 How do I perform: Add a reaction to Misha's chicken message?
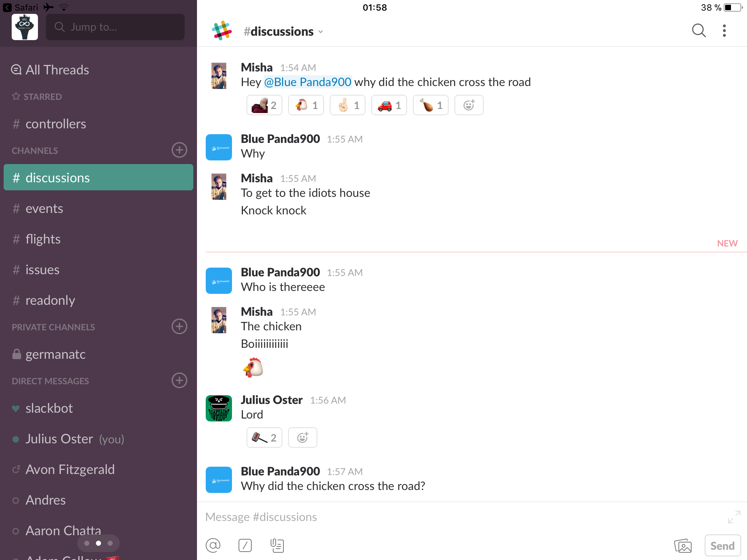pyautogui.click(x=469, y=105)
